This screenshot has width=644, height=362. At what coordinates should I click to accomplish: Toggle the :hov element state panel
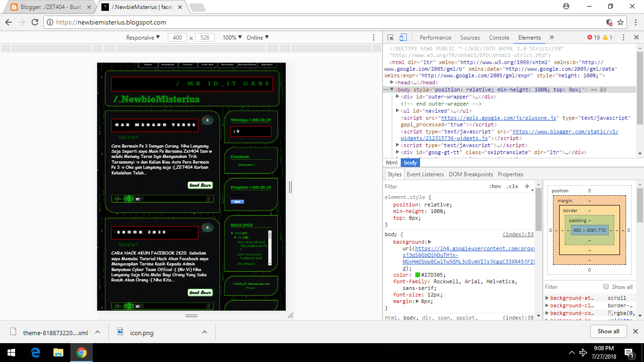click(495, 186)
